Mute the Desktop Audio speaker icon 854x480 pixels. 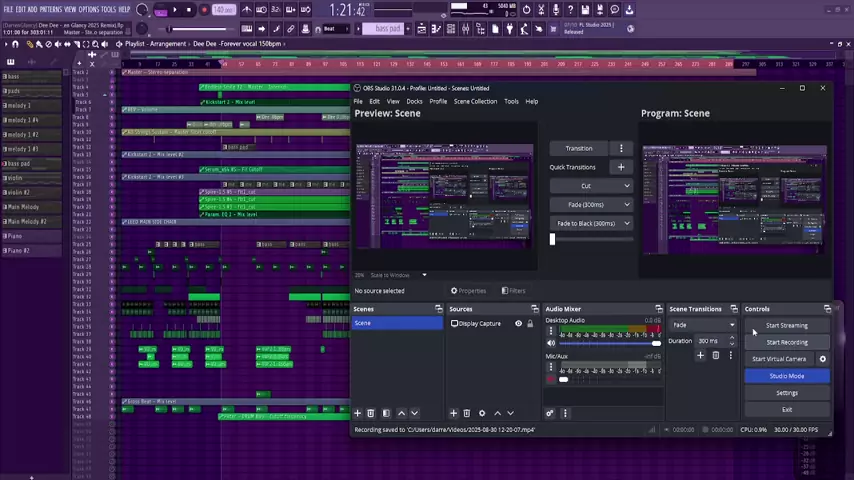click(x=551, y=343)
